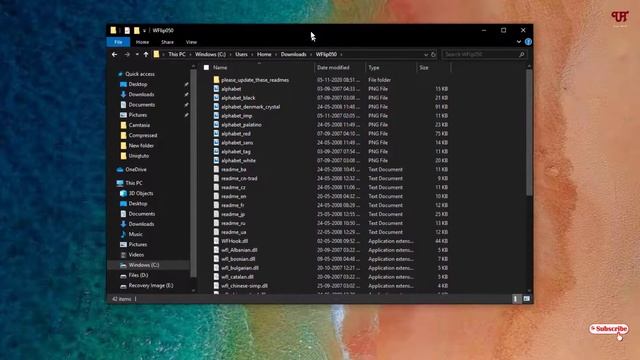Open the please_update_these_readmes folder icon

pos(216,80)
